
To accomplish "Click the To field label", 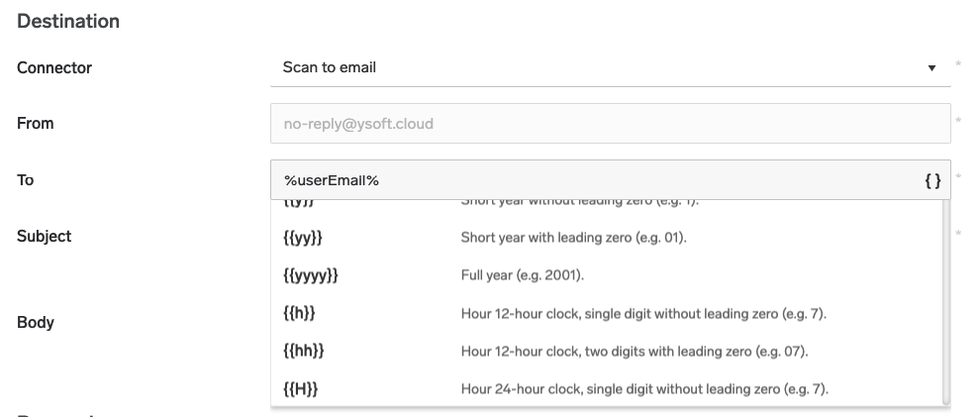I will tap(26, 181).
